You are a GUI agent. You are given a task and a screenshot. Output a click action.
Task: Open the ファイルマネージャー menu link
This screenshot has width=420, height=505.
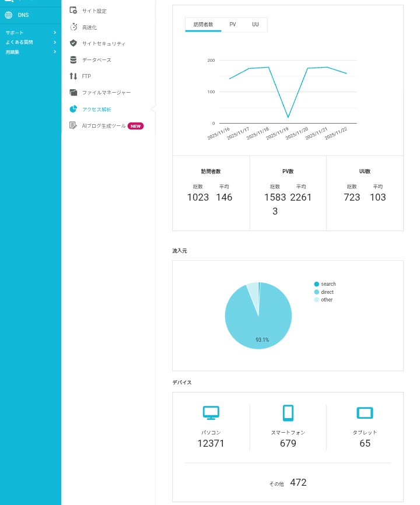pos(106,92)
